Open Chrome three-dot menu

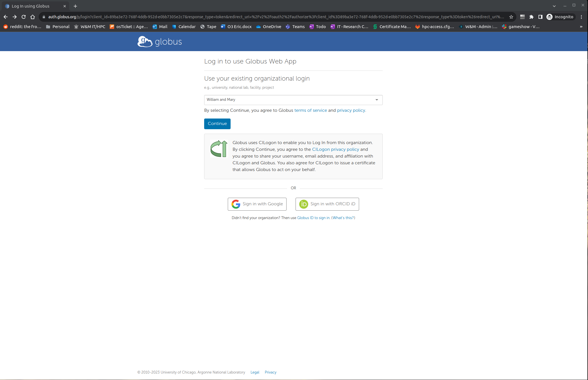tap(581, 17)
